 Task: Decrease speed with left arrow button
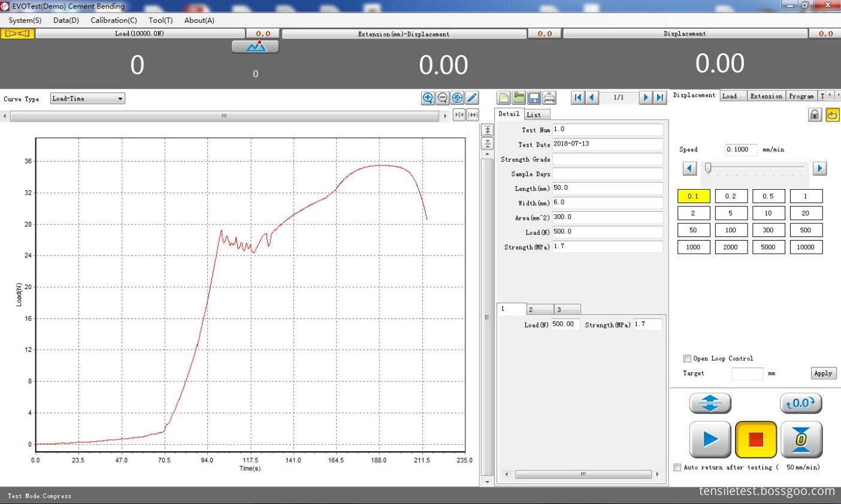(x=690, y=169)
